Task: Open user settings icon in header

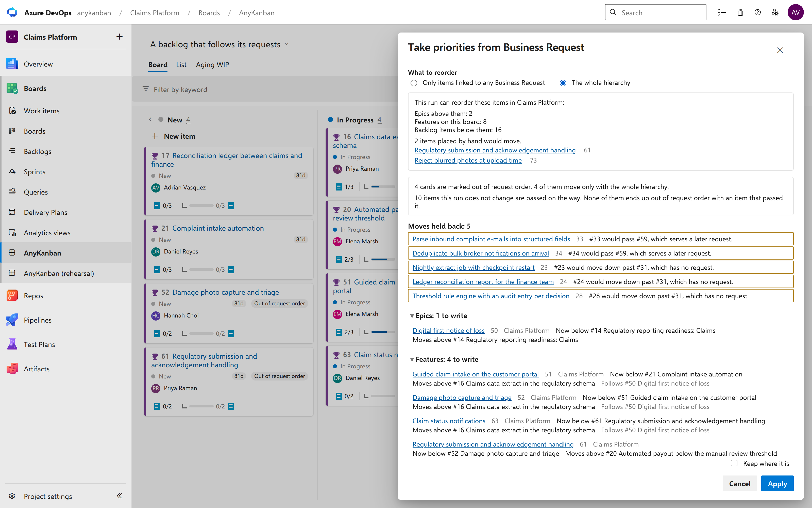Action: [x=775, y=12]
